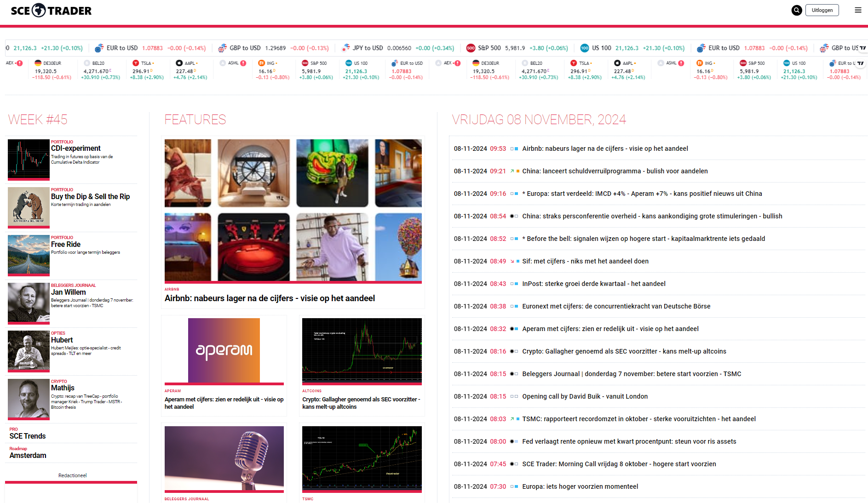Open the SCE Trends sidebar item

[28, 436]
